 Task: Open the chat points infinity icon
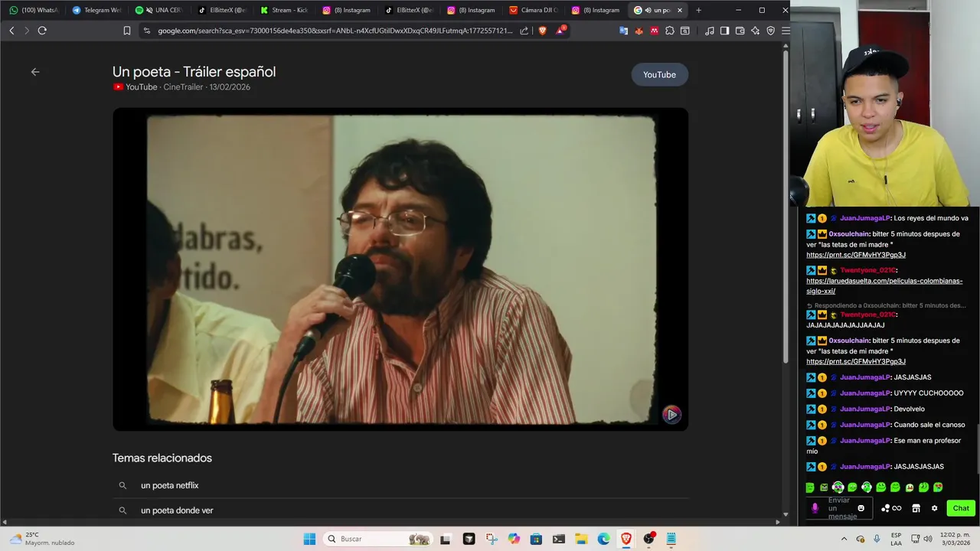891,508
